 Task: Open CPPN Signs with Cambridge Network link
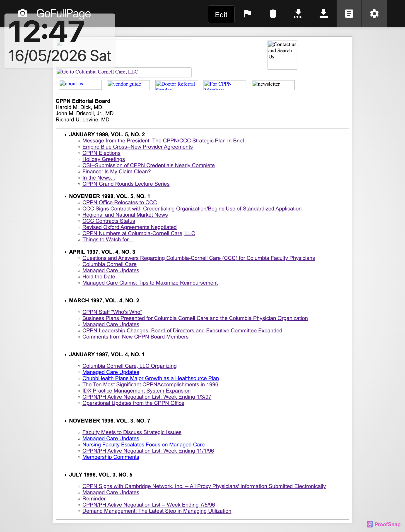(204, 486)
